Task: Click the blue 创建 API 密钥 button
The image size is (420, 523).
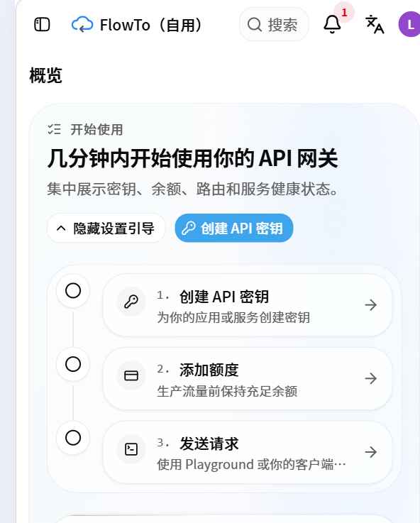Action: [x=234, y=228]
